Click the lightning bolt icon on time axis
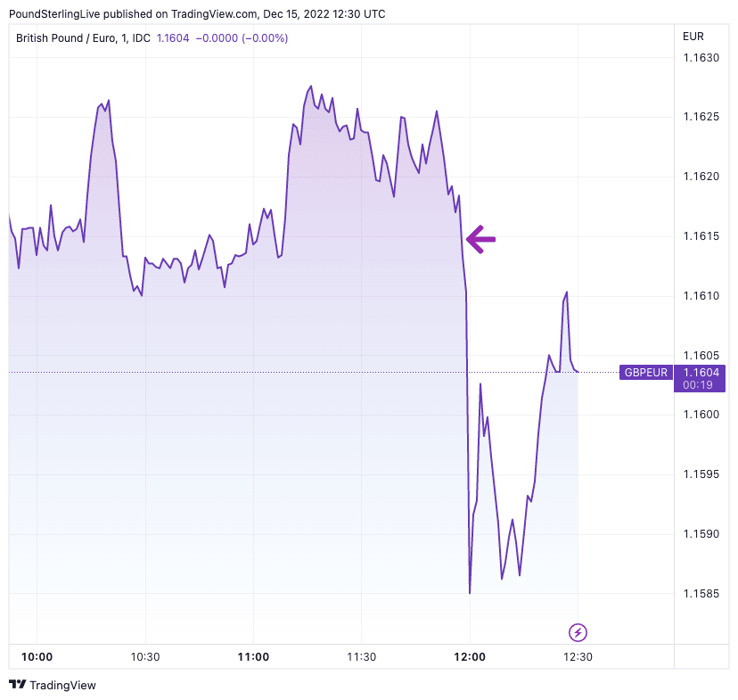 pyautogui.click(x=578, y=633)
